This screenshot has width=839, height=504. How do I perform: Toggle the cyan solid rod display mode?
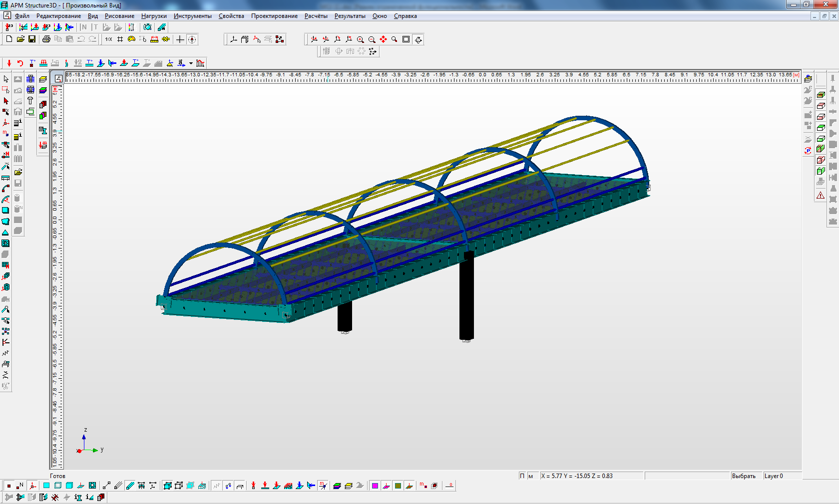tap(130, 486)
